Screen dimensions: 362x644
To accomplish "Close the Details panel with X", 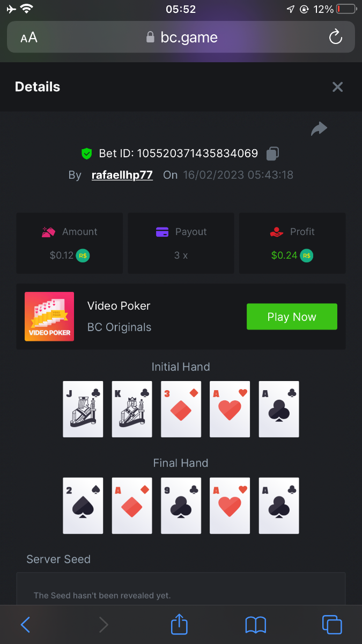I will [x=337, y=87].
